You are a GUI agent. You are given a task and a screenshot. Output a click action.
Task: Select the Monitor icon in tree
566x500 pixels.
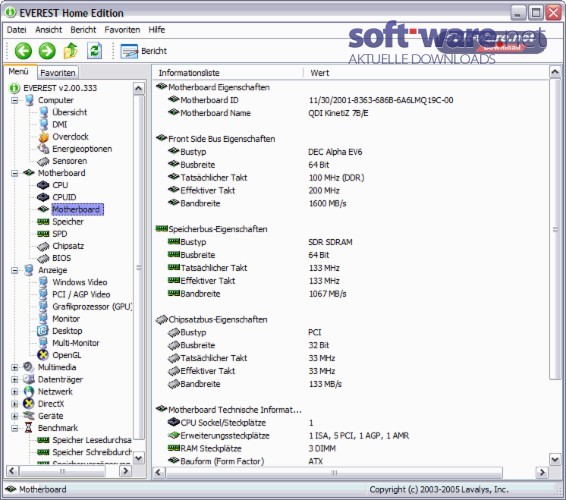43,319
